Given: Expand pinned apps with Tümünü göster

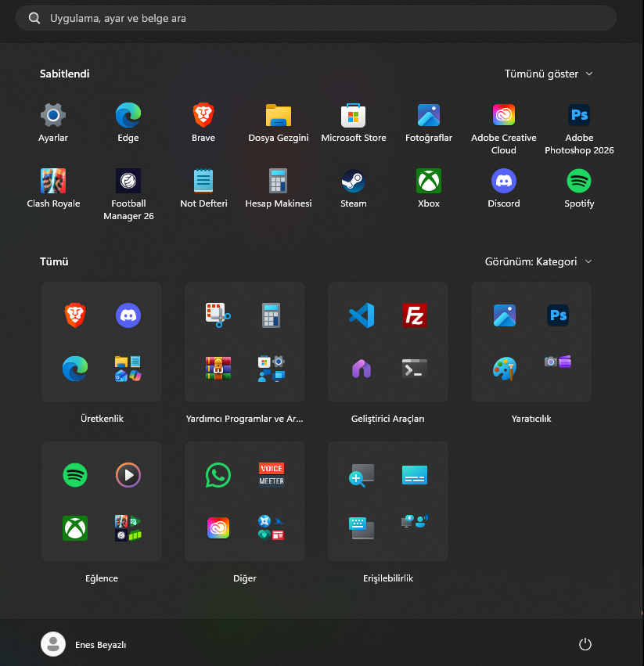Looking at the screenshot, I should (548, 74).
